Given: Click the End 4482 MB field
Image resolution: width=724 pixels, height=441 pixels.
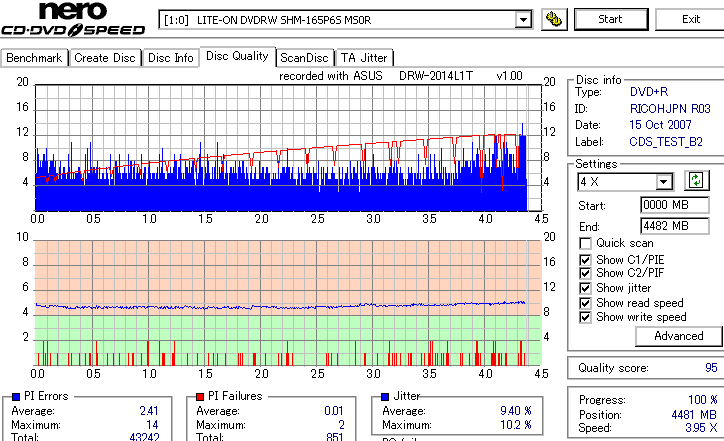Looking at the screenshot, I should (675, 226).
